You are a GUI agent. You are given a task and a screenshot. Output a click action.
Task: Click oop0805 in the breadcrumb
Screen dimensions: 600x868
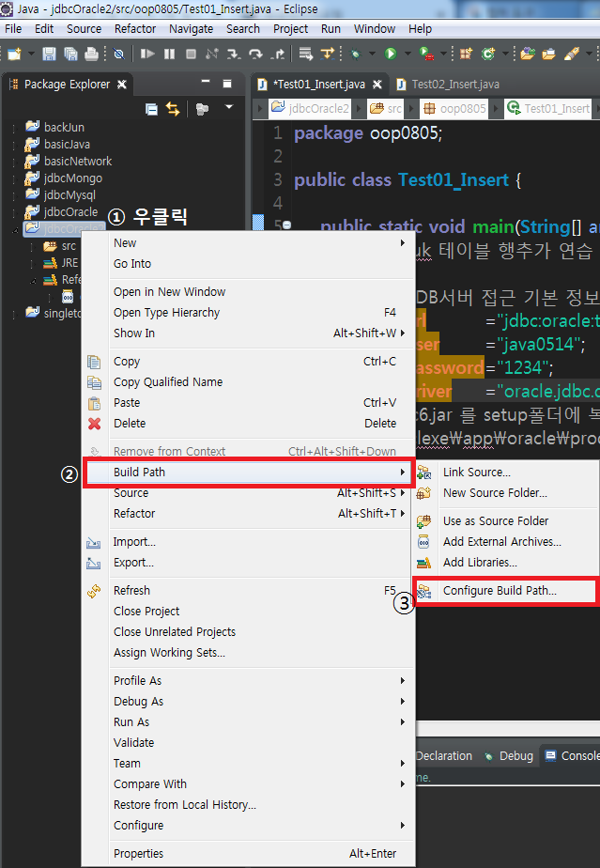tap(454, 109)
